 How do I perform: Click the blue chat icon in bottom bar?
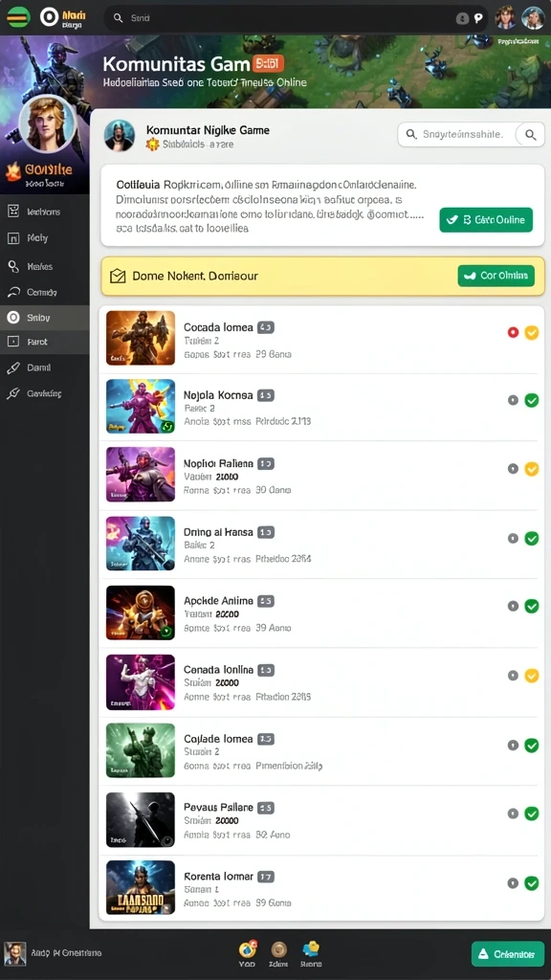click(311, 949)
